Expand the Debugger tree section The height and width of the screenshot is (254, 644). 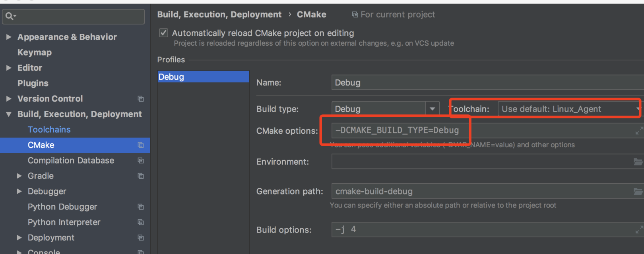pos(19,191)
